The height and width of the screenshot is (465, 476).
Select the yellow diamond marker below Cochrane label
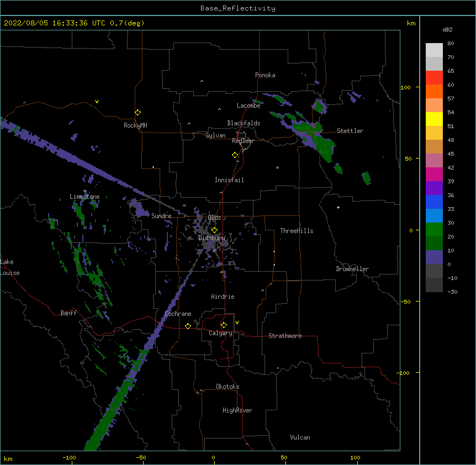188,326
